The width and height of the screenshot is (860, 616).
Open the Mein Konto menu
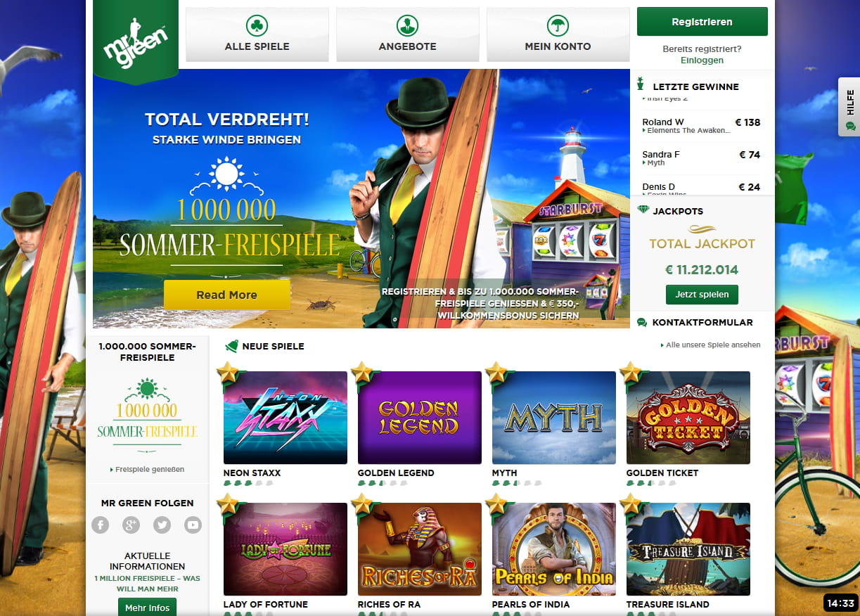point(558,34)
